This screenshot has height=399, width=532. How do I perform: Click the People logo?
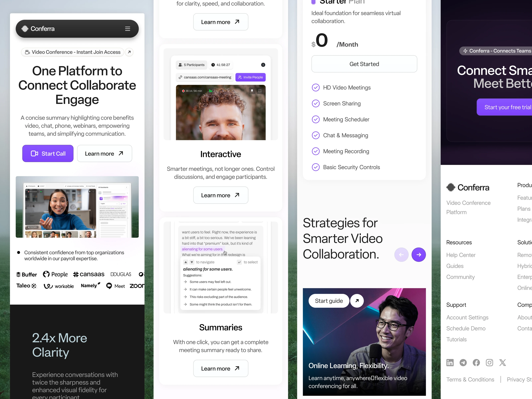tap(55, 274)
